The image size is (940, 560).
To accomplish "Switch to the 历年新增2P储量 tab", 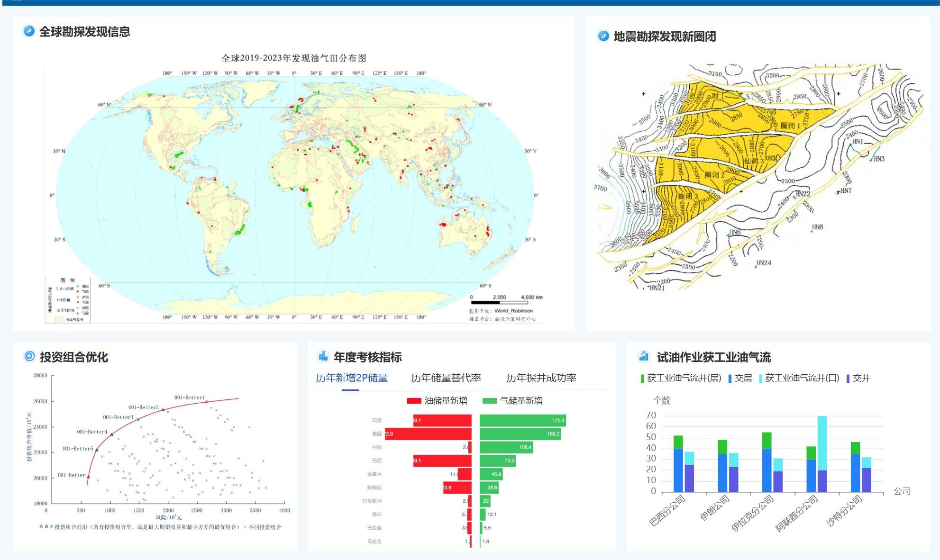I will coord(352,378).
